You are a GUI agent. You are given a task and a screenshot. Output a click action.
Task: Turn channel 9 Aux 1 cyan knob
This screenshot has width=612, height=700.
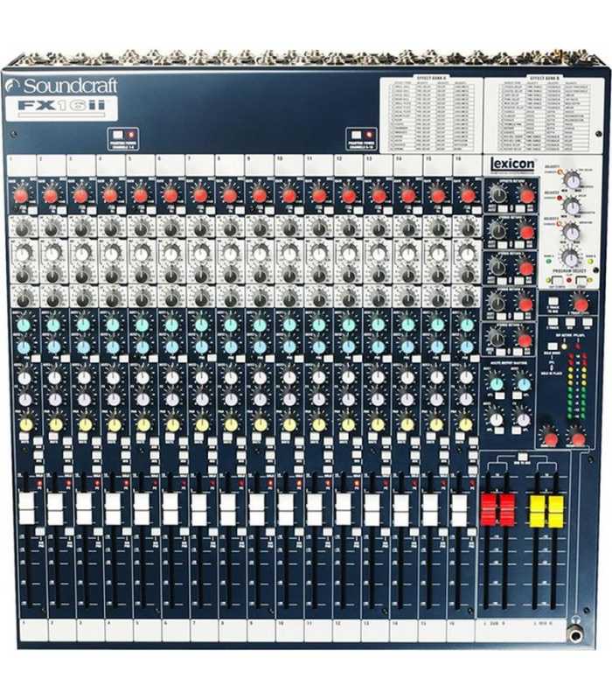point(260,325)
